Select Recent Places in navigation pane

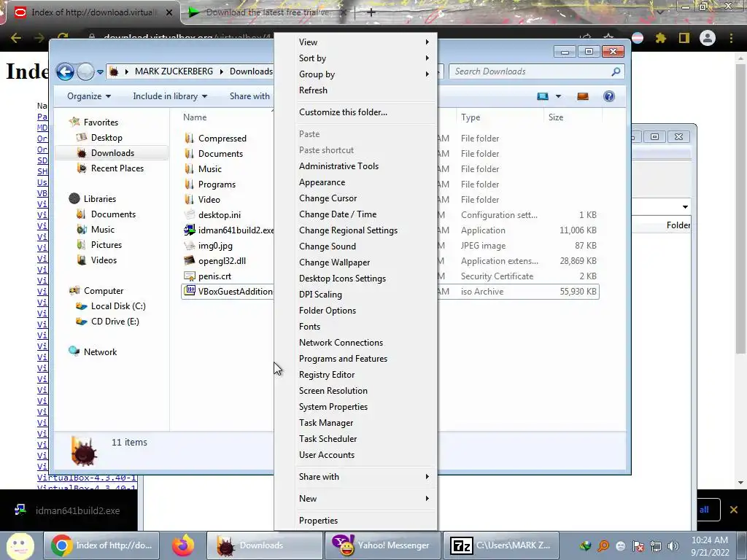point(117,168)
